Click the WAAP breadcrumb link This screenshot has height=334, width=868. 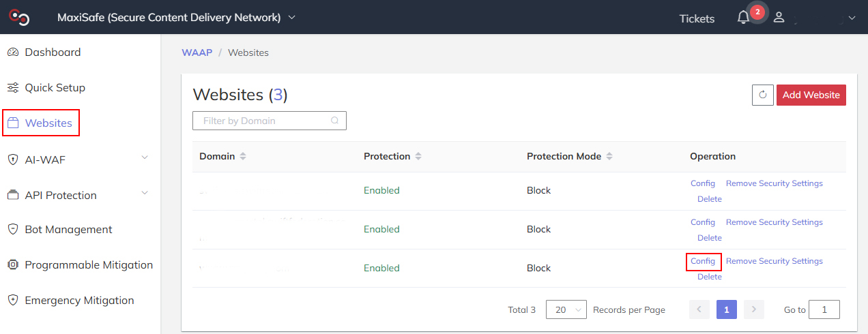197,52
